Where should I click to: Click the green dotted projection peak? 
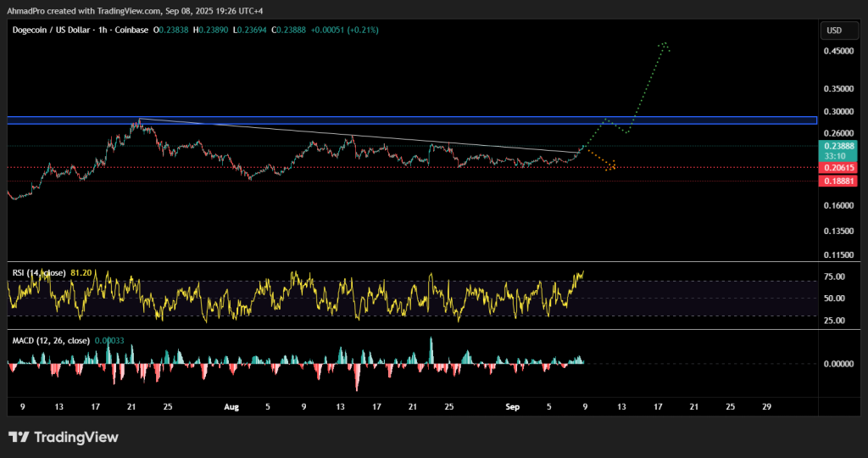(x=665, y=42)
